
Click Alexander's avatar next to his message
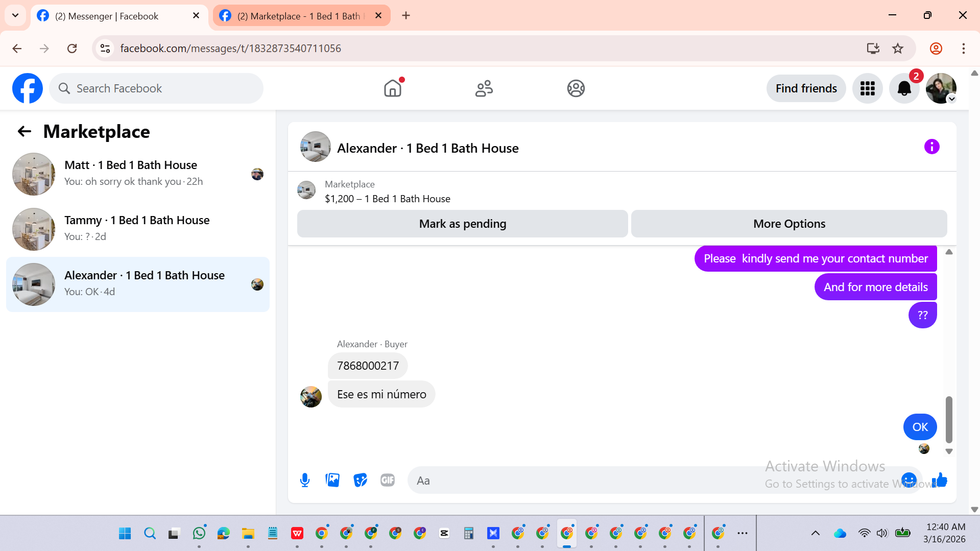pos(310,397)
